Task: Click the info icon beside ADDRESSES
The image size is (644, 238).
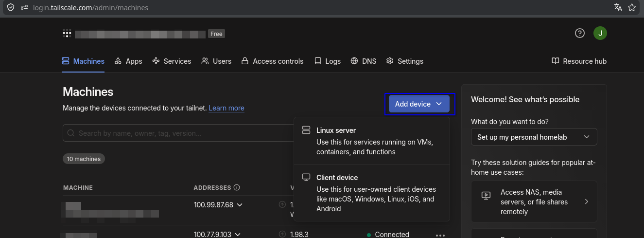Action: click(237, 187)
